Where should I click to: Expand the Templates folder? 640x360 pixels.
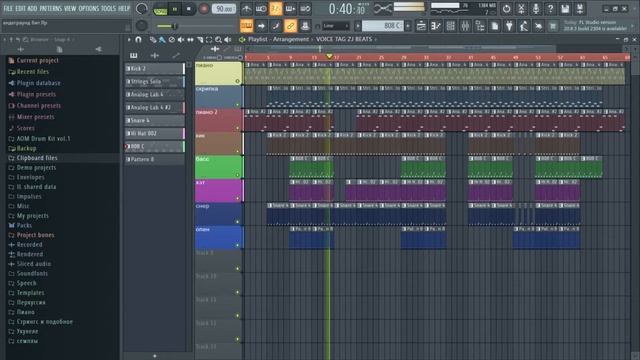tap(30, 293)
